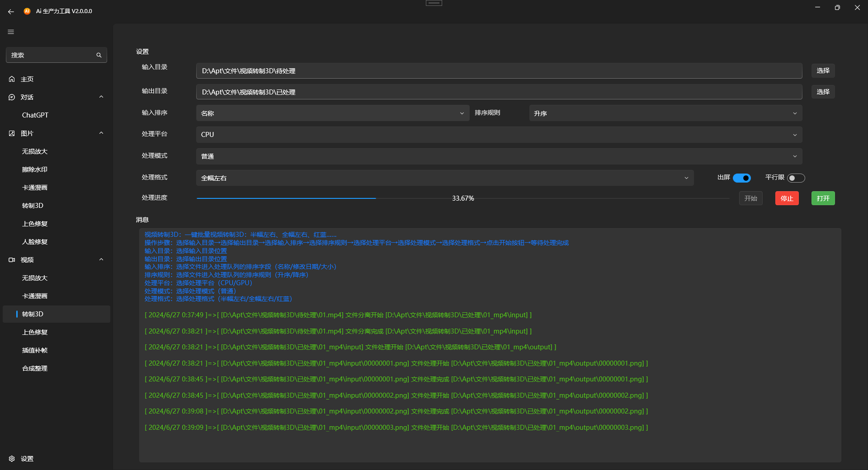Viewport: 868px width, 470px height.
Task: Enable the 平行眼 switch
Action: tap(796, 178)
